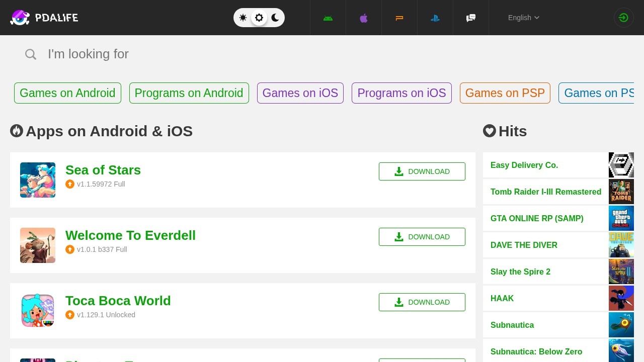
Task: Open HAAK from the Hits list
Action: coord(502,298)
